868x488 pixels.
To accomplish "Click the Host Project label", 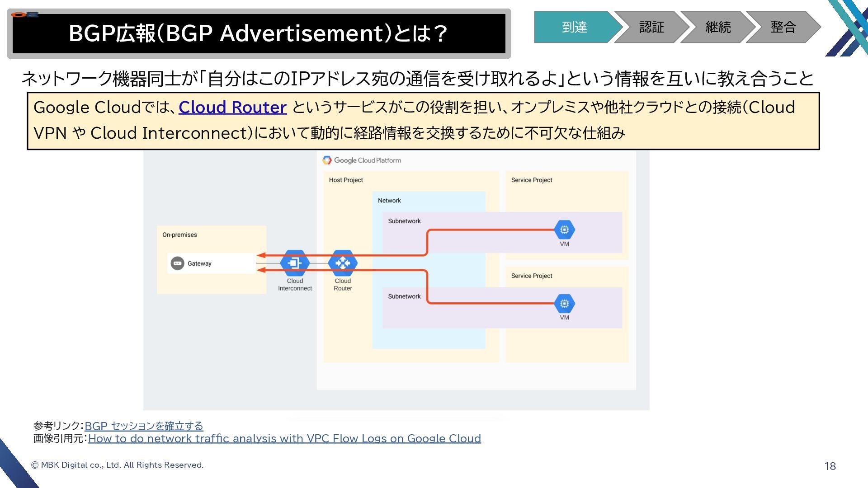I will [x=346, y=180].
